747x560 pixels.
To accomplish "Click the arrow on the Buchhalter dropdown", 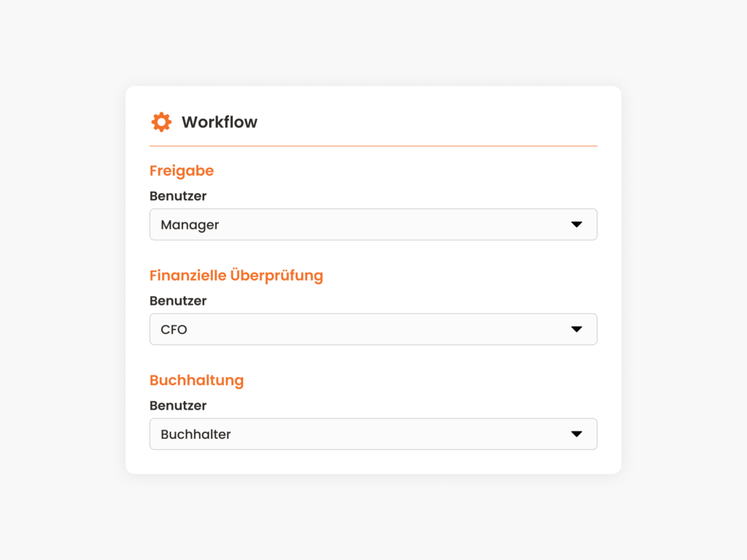I will coord(576,434).
